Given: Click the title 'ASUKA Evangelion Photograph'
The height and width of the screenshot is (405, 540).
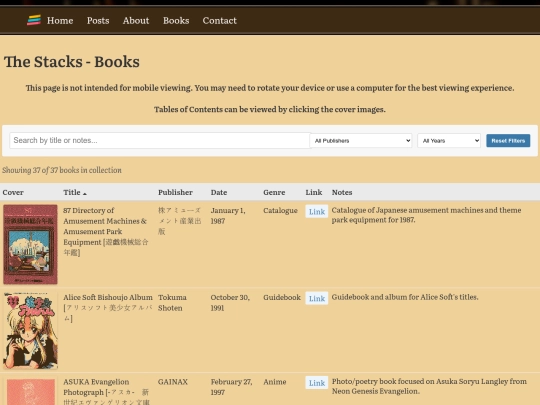Looking at the screenshot, I should pos(106,392).
